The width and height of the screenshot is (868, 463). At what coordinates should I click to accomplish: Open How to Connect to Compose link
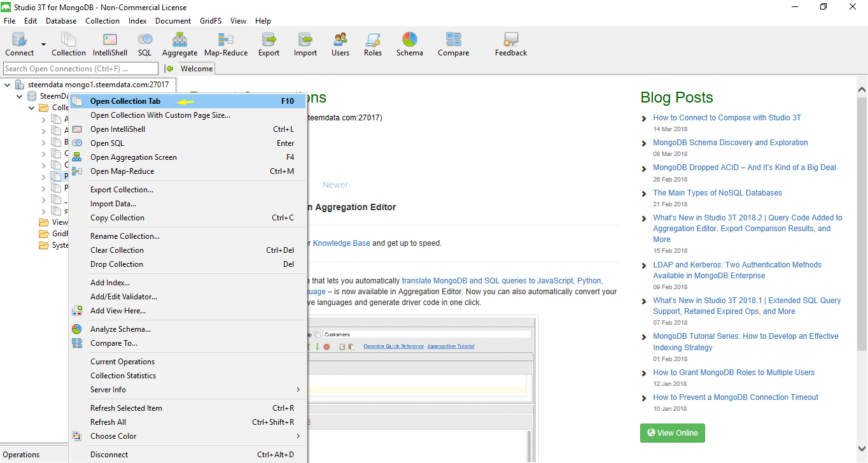pos(727,118)
